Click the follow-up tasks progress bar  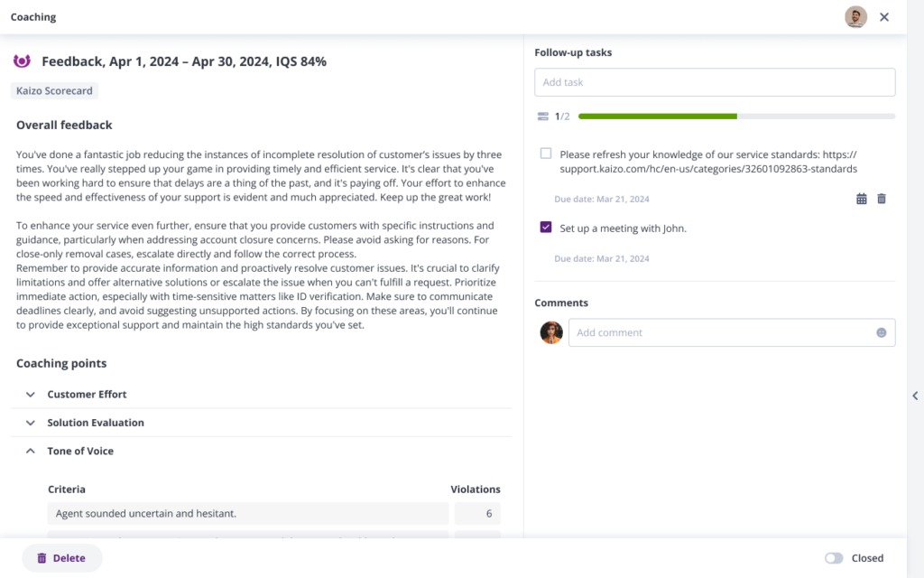pos(735,117)
